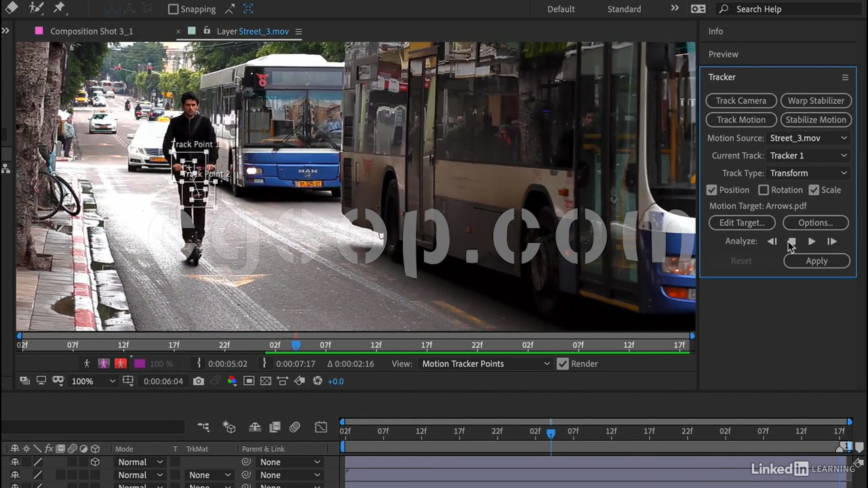Open the View Motion Tracker Points dropdown

486,363
